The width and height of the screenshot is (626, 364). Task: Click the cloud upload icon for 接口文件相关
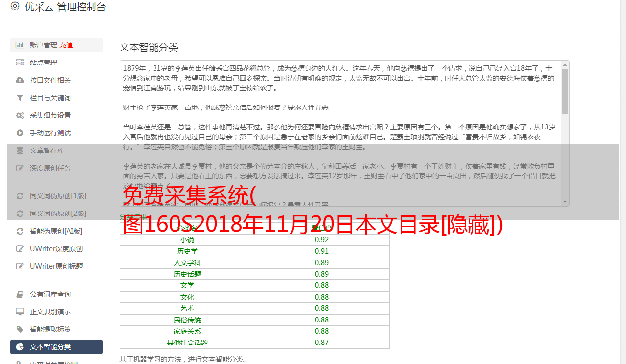coord(20,80)
